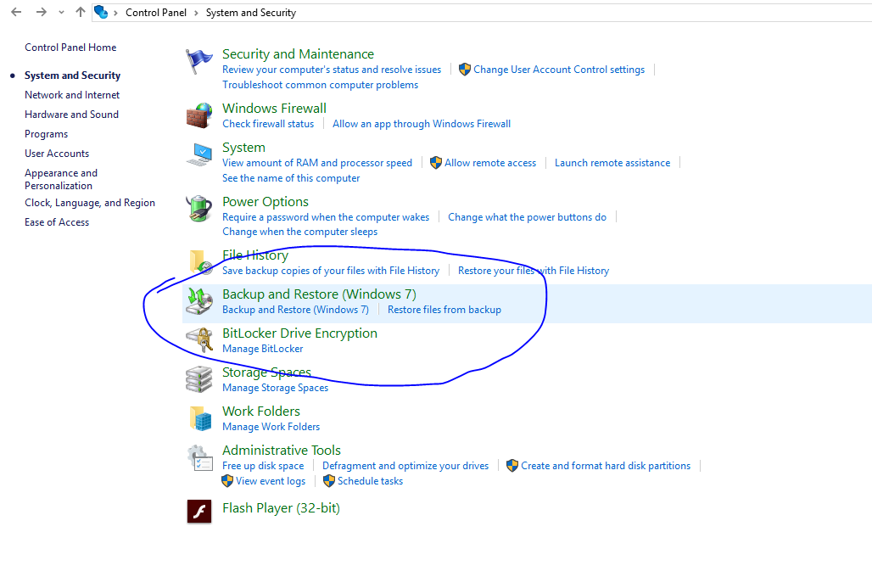This screenshot has width=872, height=588.
Task: Click the Control Panel icon in address bar
Action: point(101,12)
